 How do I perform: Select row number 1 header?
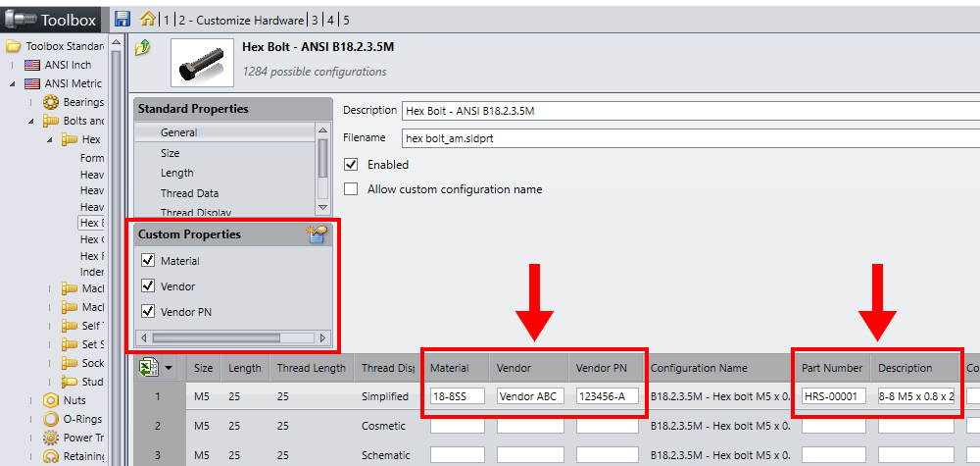tap(160, 396)
